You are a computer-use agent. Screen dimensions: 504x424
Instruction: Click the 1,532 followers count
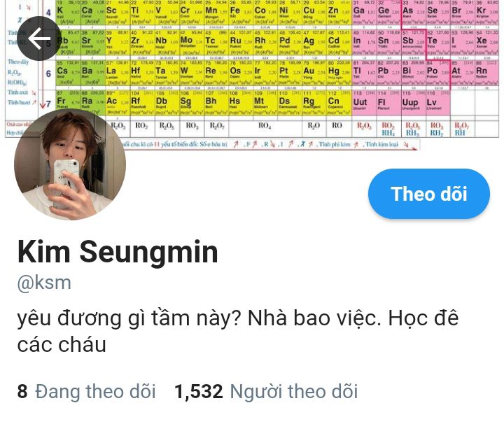tap(199, 391)
